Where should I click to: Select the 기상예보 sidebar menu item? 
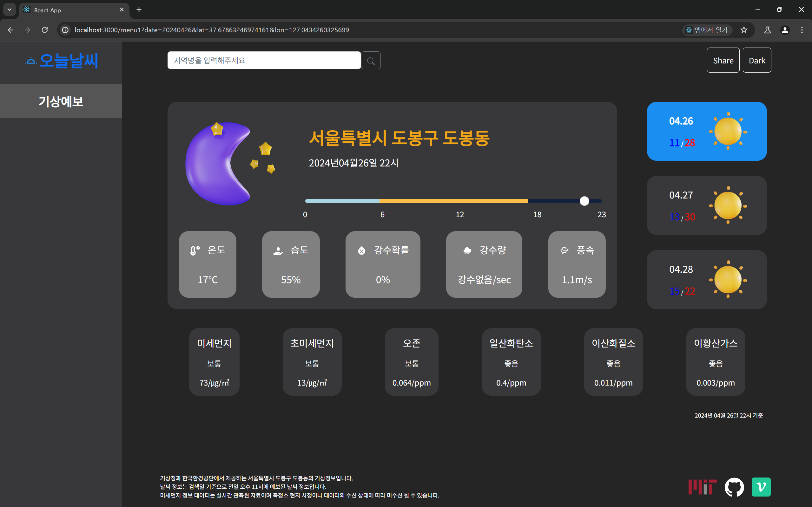tap(61, 101)
